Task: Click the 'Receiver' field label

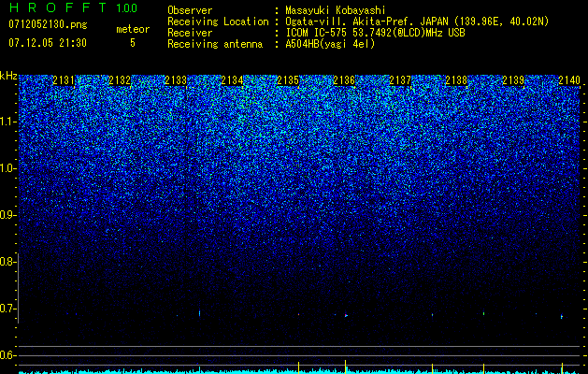Action: [190, 33]
